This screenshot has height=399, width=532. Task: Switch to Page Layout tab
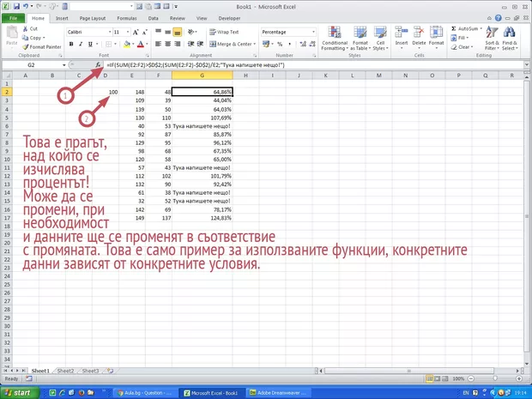coord(93,18)
